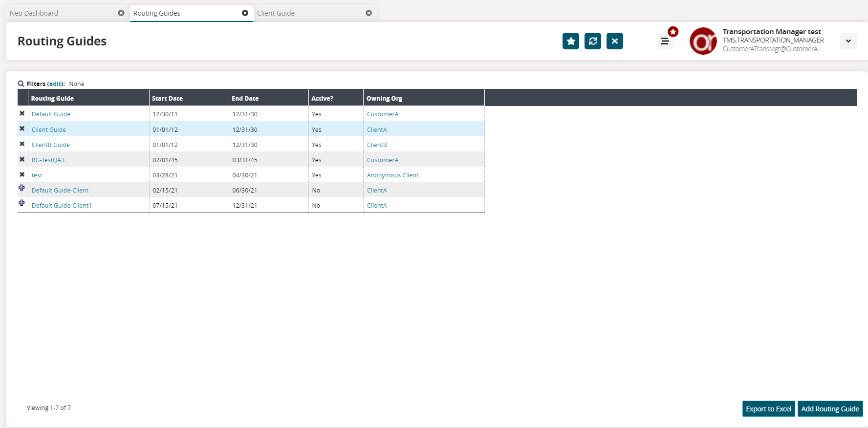Close the Neo Dashboard tab
868x428 pixels.
point(121,13)
